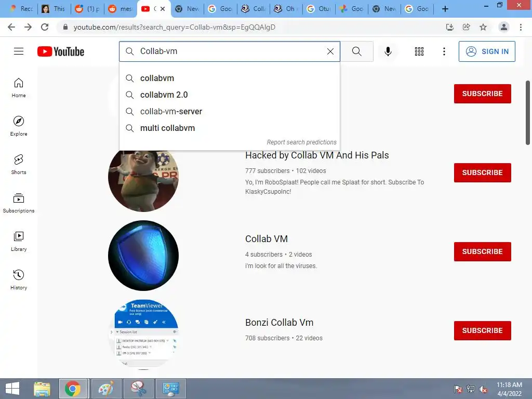Click the page vertical scrollbar

528,112
